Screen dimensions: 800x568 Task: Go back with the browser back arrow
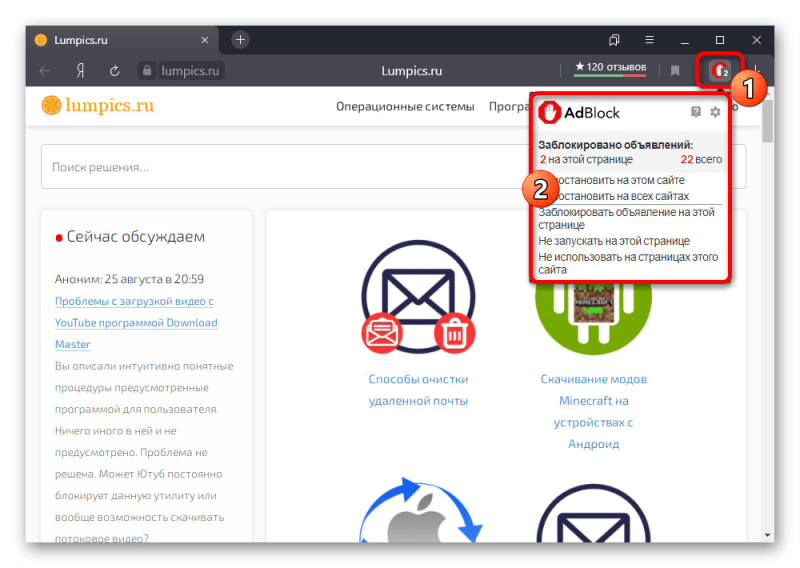(45, 70)
